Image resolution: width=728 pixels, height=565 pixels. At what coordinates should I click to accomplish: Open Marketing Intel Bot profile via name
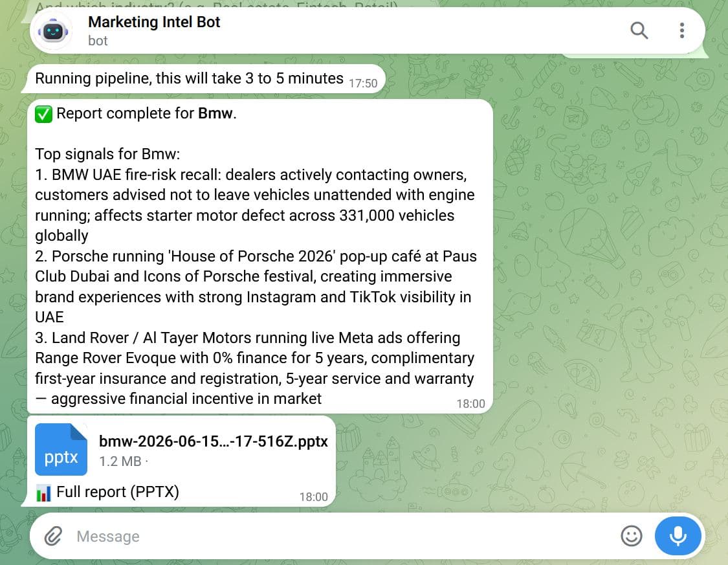(x=153, y=22)
